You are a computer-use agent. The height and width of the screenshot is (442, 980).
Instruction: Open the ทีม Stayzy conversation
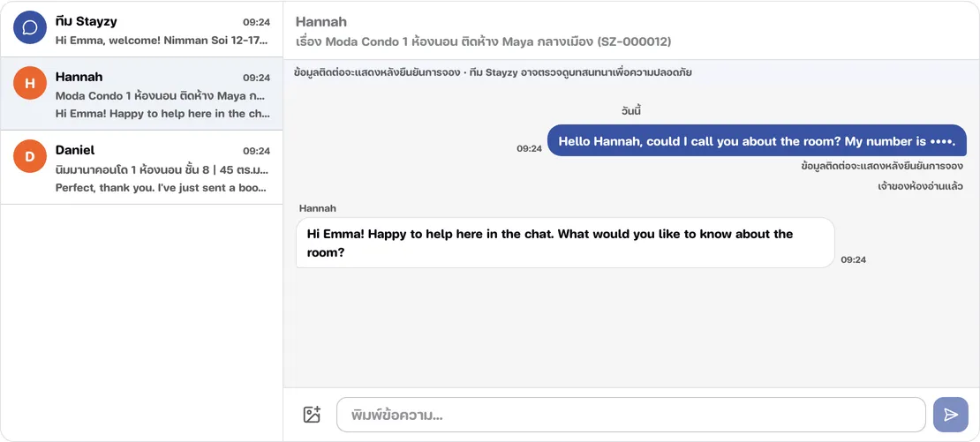142,29
